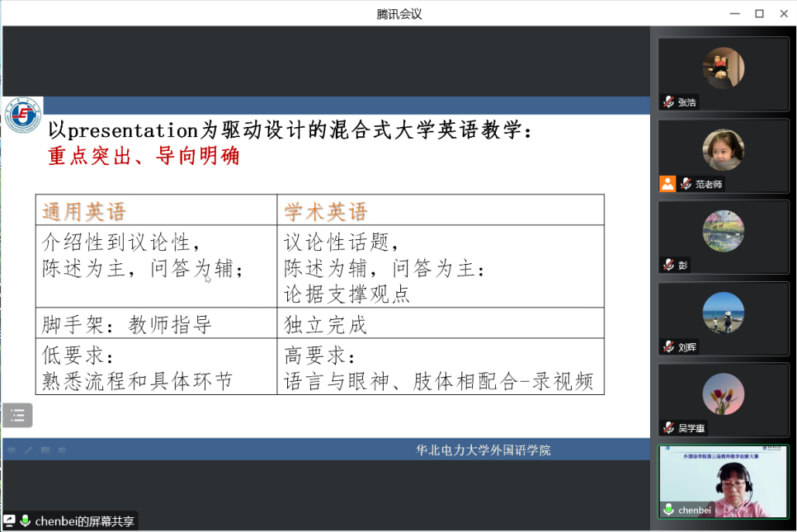
Task: Click the 张浩 participant name label
Action: pyautogui.click(x=687, y=103)
